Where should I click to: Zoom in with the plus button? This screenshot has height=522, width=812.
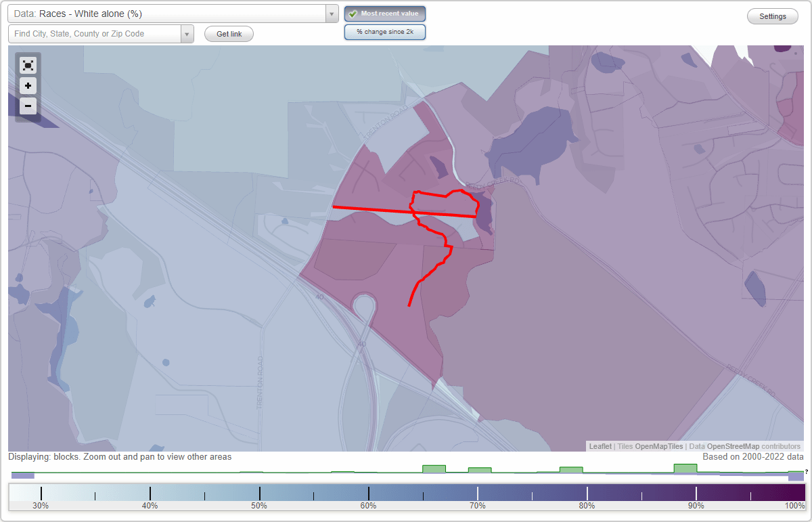[x=28, y=86]
